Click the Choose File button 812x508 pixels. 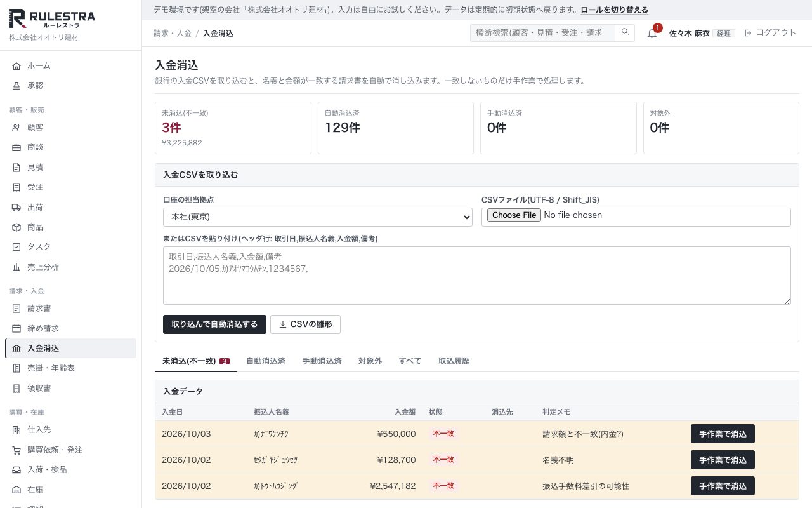pos(514,215)
